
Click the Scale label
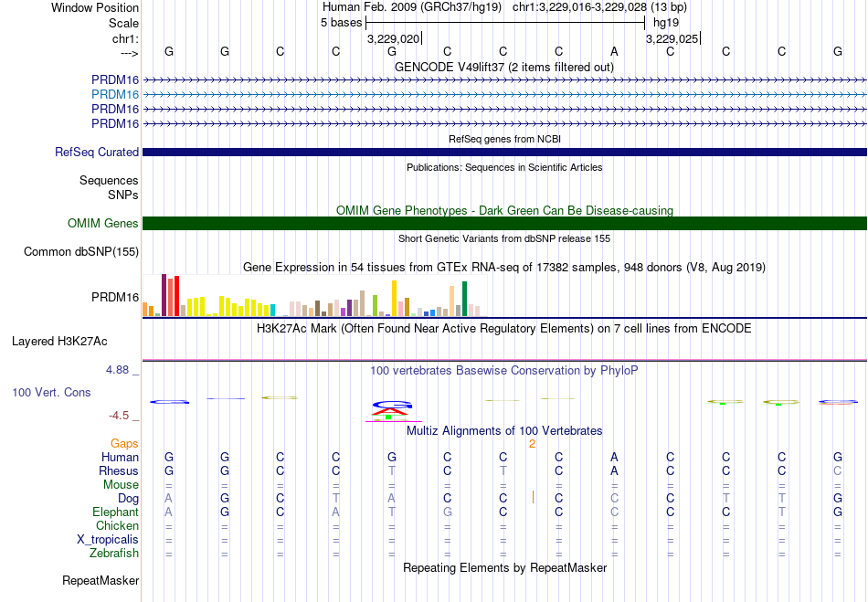[x=124, y=24]
